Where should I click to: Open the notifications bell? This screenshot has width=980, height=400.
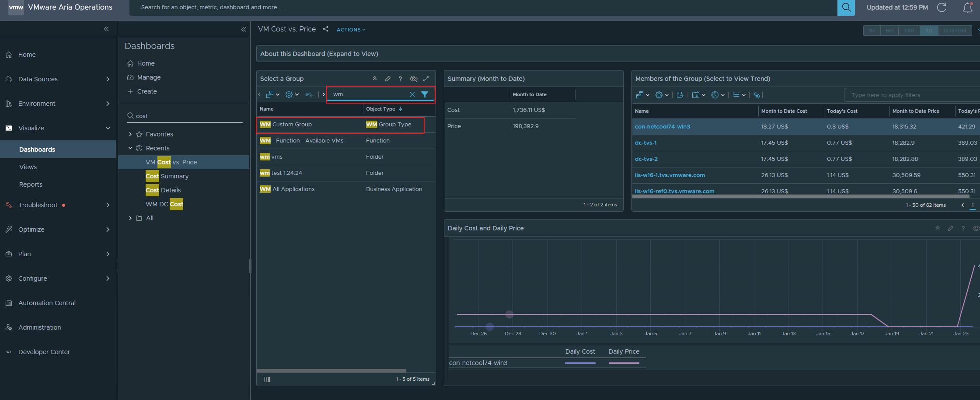[x=968, y=7]
